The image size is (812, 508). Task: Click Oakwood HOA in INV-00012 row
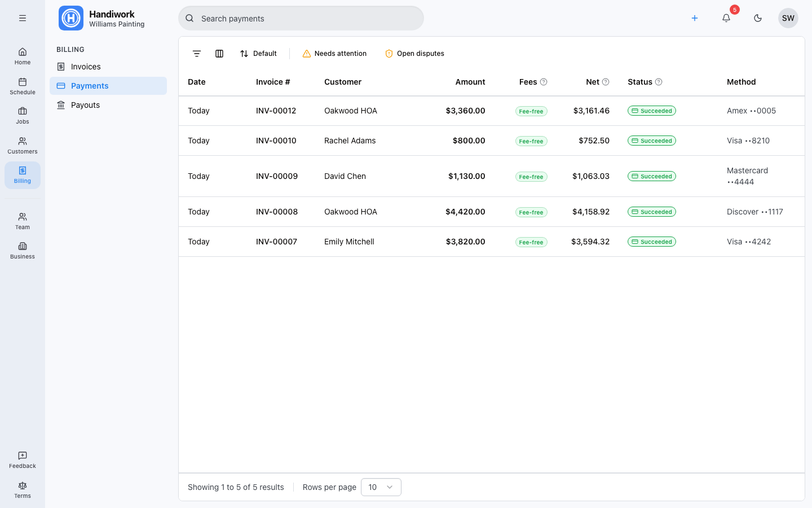(x=351, y=111)
